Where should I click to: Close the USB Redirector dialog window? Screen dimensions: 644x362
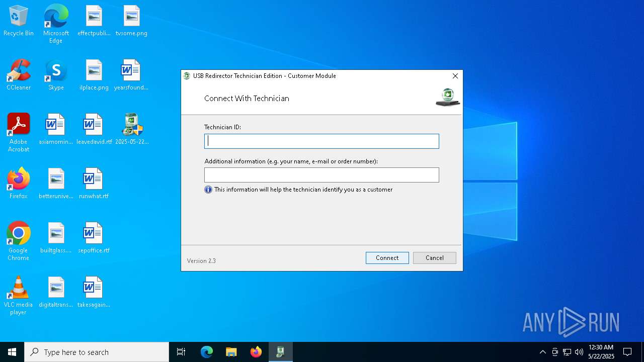455,76
